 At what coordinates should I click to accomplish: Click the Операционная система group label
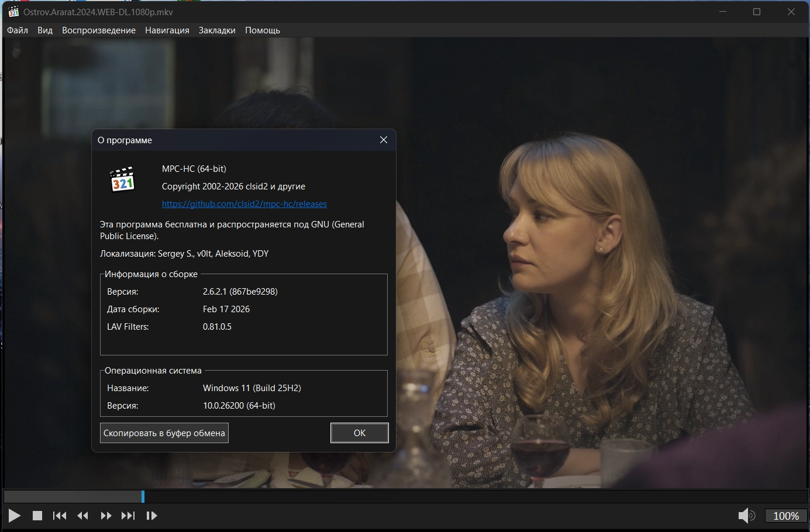tap(153, 370)
